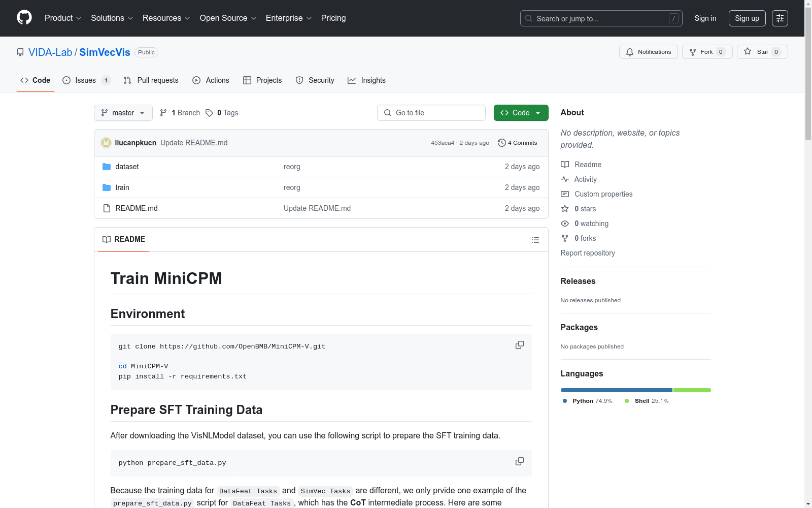The image size is (812, 508).
Task: Open the VIDA-Lab organization link
Action: [50, 52]
